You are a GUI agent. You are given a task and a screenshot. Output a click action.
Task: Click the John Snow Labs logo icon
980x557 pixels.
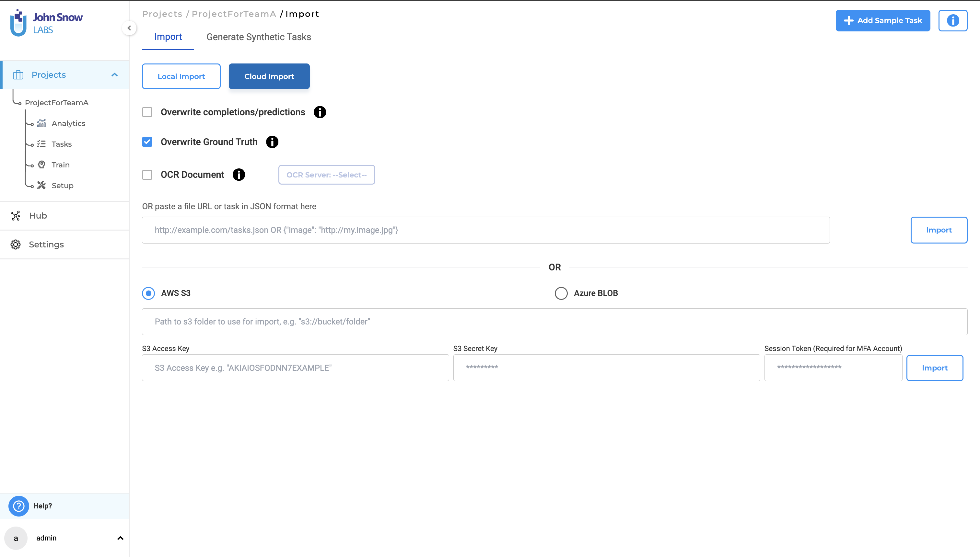(x=18, y=24)
